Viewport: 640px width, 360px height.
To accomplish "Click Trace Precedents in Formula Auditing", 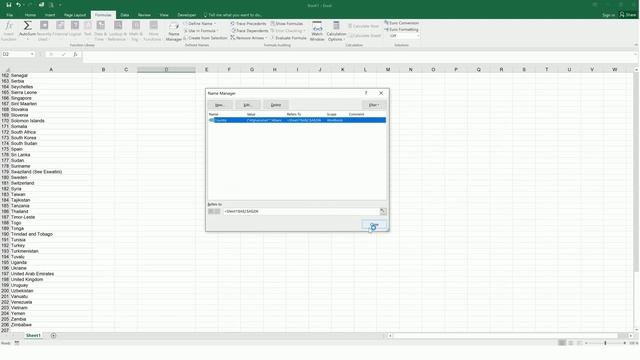I will coord(248,24).
